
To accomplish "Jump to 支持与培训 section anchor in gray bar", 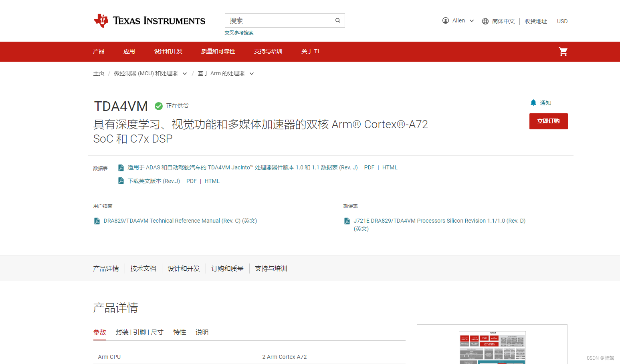I will click(271, 269).
